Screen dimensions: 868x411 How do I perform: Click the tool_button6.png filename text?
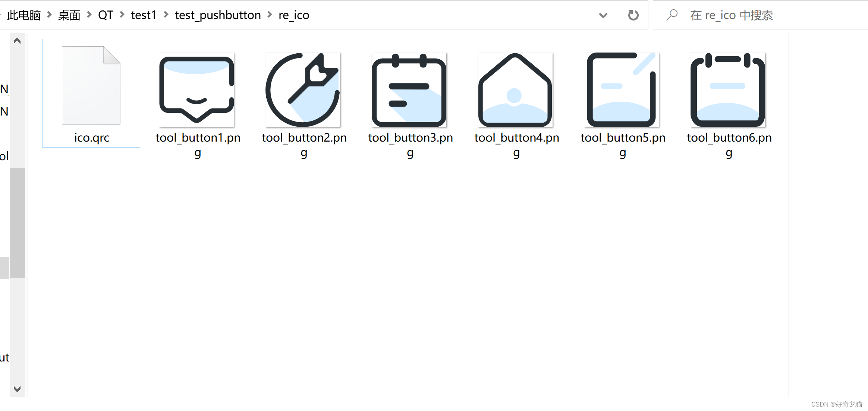pyautogui.click(x=729, y=145)
